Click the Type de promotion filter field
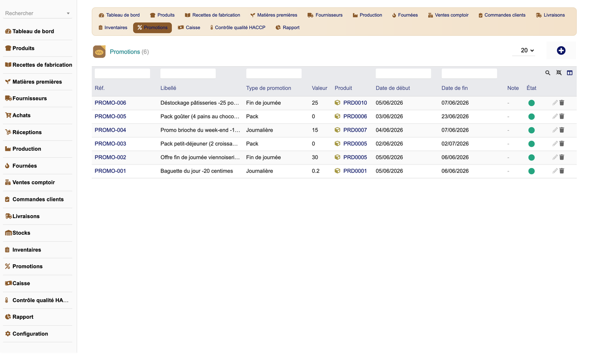590x364 pixels. point(274,73)
